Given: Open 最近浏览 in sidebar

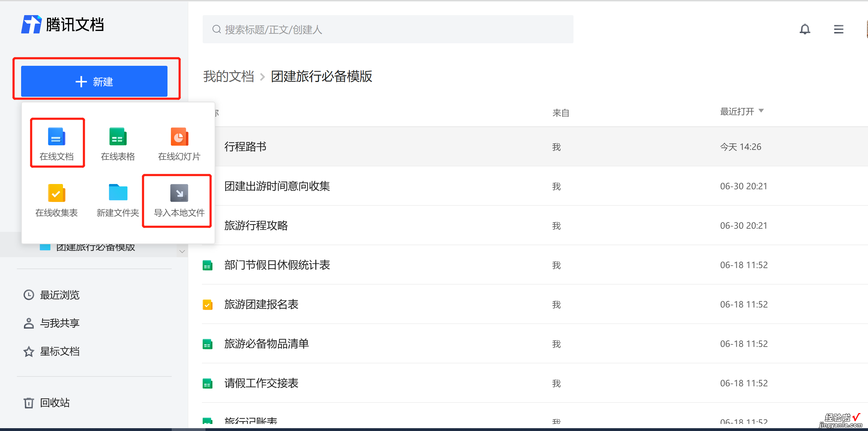Looking at the screenshot, I should point(60,295).
